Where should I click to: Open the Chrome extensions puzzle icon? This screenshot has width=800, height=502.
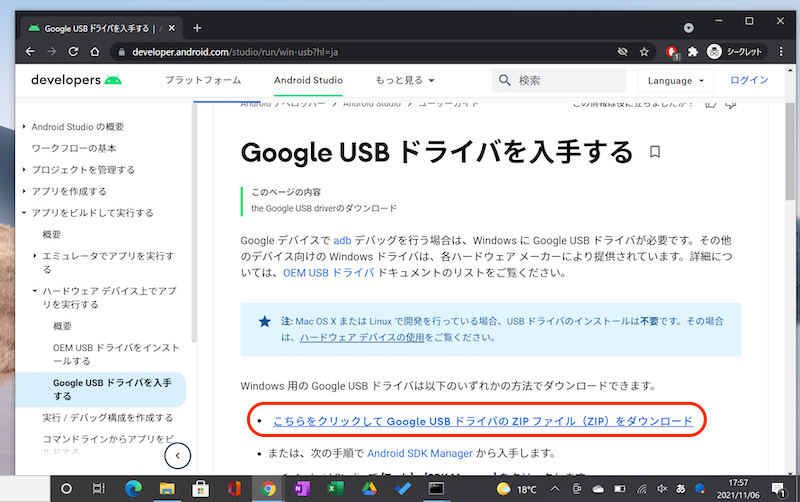(693, 51)
